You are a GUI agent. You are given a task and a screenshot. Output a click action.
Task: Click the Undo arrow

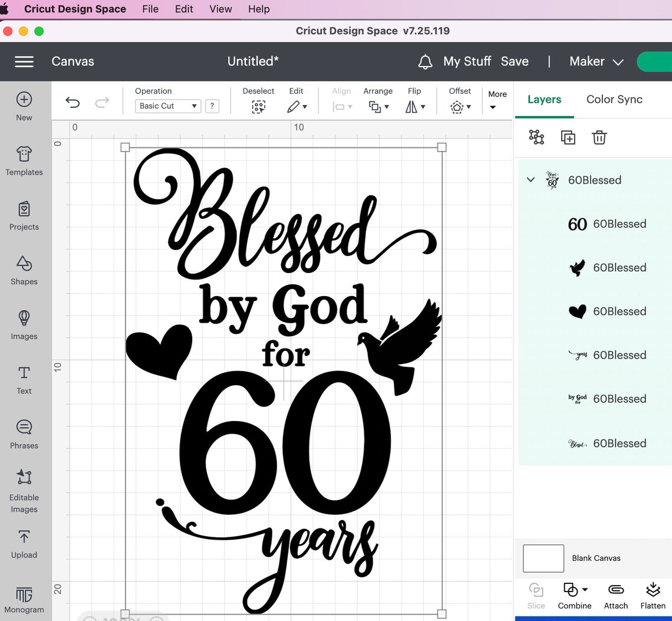(72, 102)
